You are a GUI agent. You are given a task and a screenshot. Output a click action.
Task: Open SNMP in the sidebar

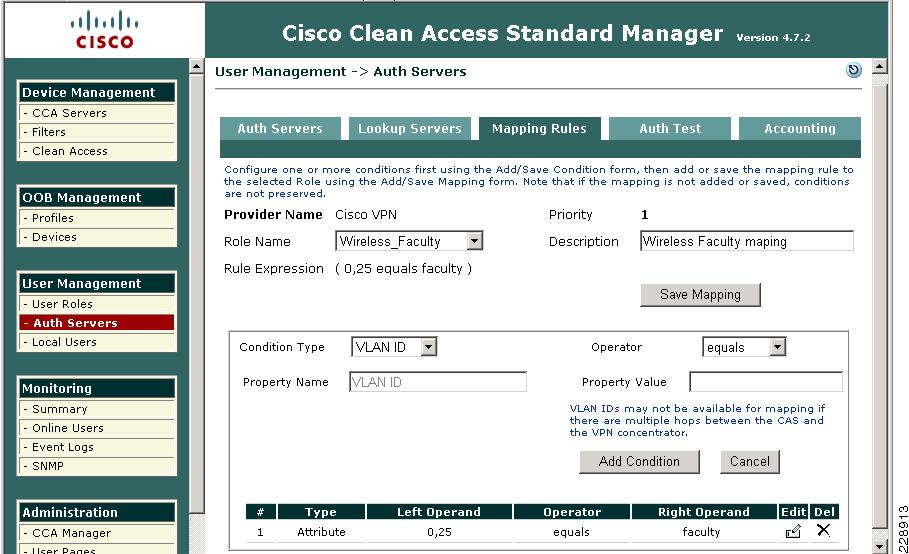[97, 466]
